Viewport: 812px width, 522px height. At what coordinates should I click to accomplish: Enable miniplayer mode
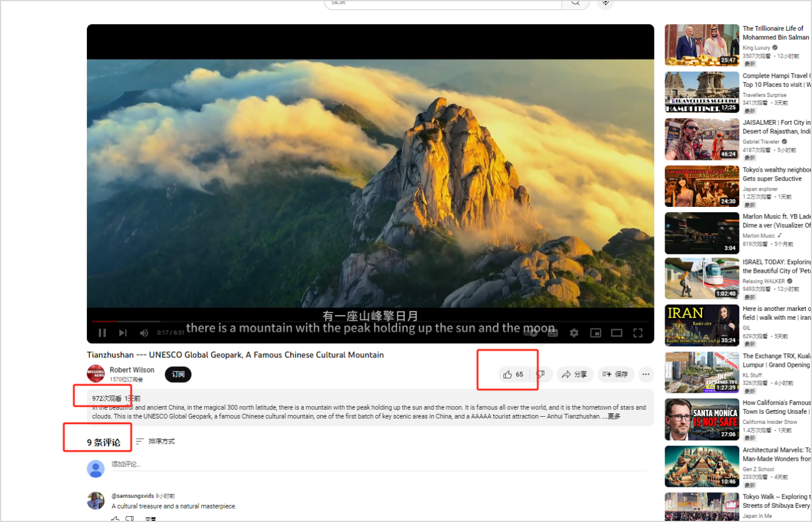coord(595,333)
